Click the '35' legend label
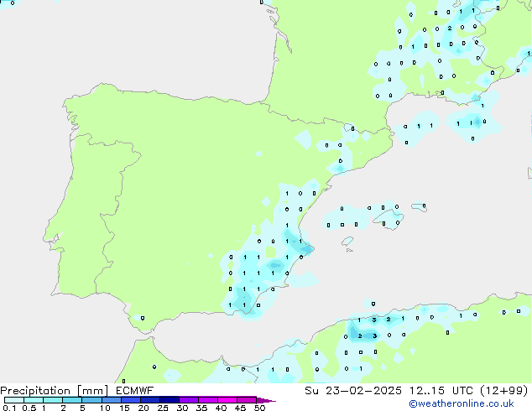 201,408
